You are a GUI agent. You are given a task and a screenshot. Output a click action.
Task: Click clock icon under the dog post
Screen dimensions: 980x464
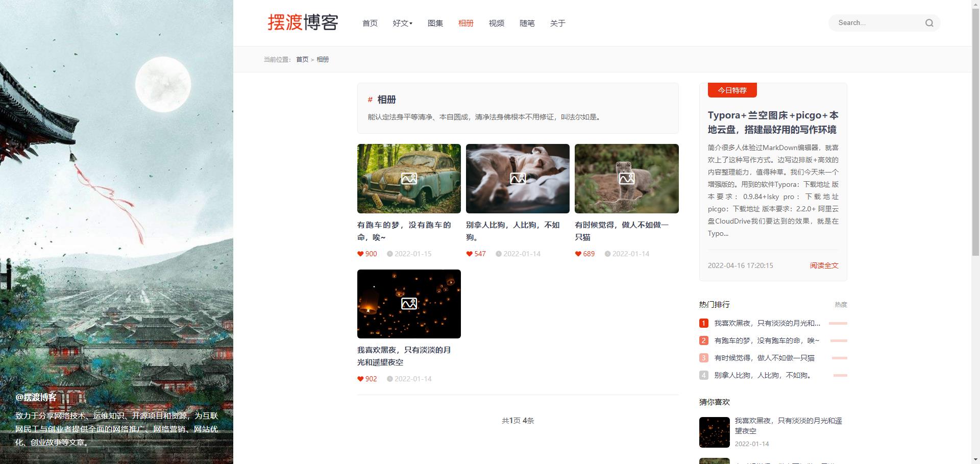point(499,254)
